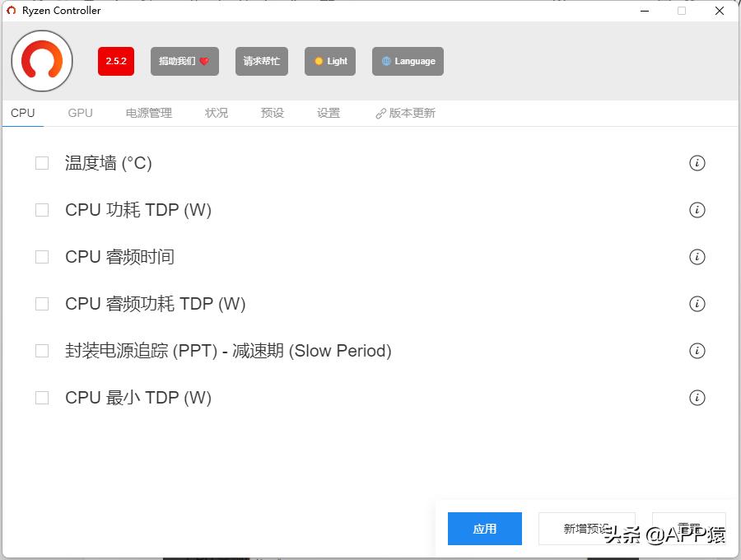View info about CPU 功耗 TDP (W)

[697, 210]
